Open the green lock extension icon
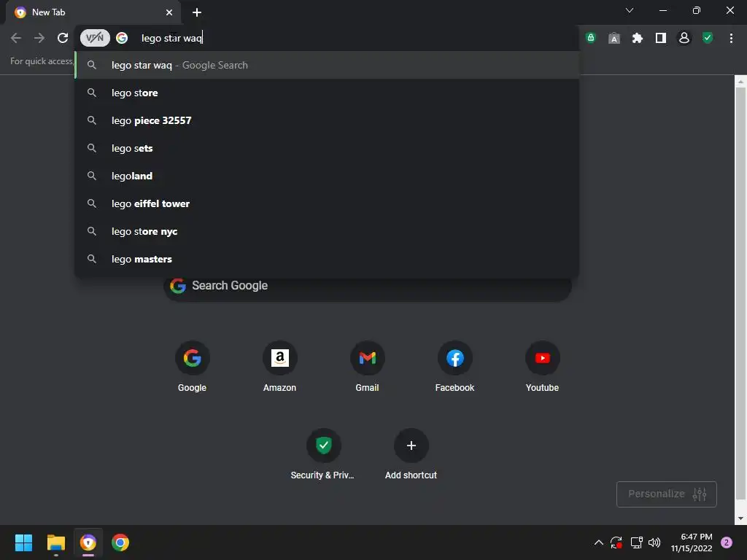The image size is (747, 560). (591, 38)
